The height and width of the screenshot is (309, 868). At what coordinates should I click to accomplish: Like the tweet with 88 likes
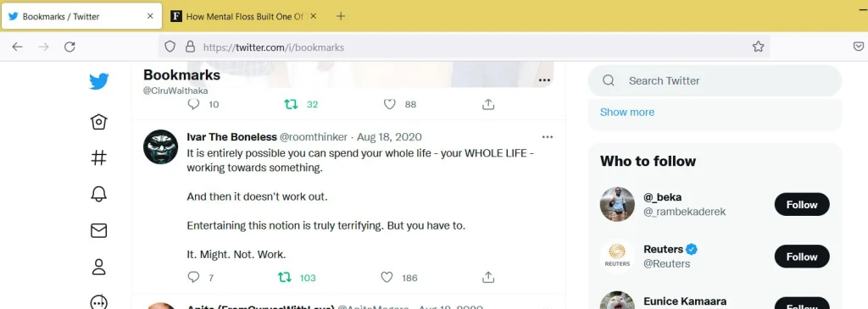(x=390, y=104)
